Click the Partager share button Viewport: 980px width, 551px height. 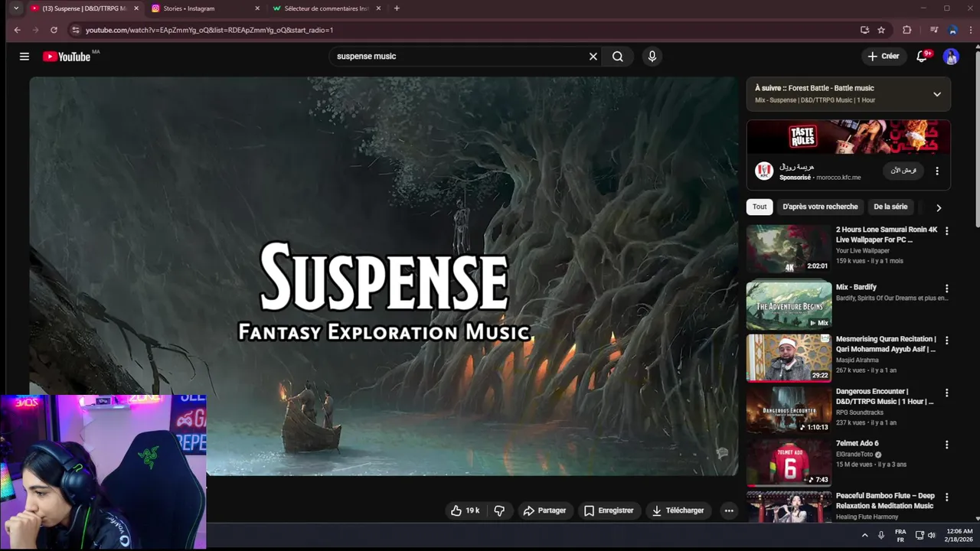544,510
